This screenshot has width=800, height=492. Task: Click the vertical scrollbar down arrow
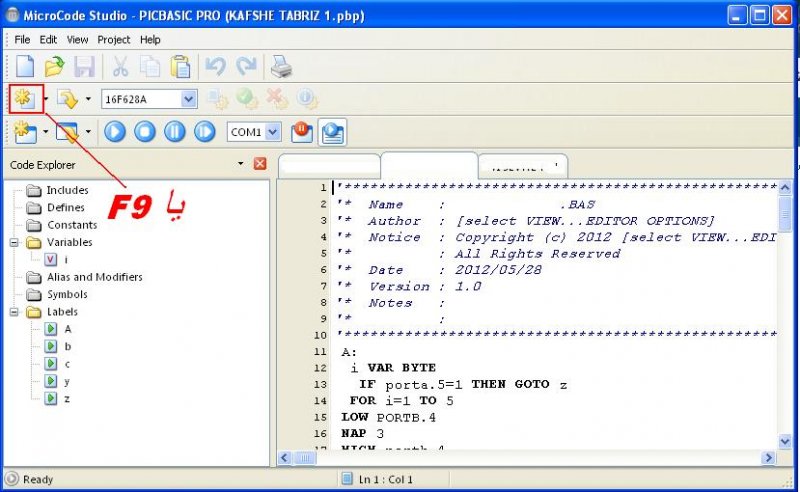(x=785, y=441)
